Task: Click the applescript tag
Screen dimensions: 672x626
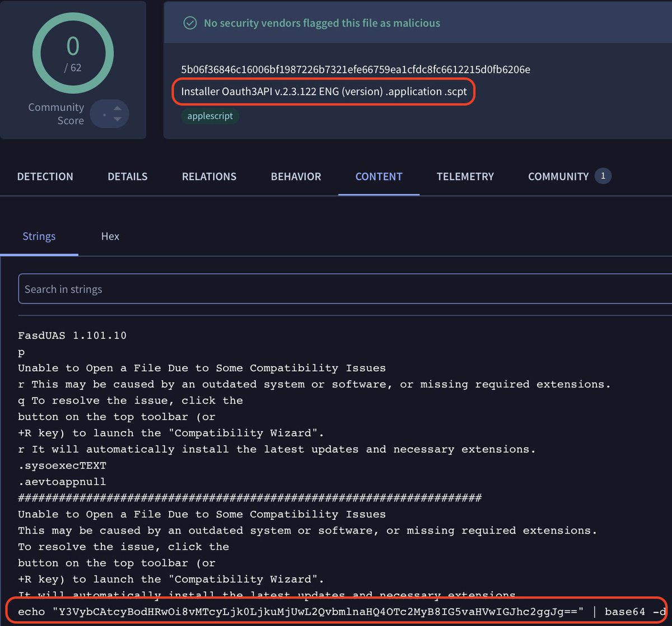Action: coord(210,116)
